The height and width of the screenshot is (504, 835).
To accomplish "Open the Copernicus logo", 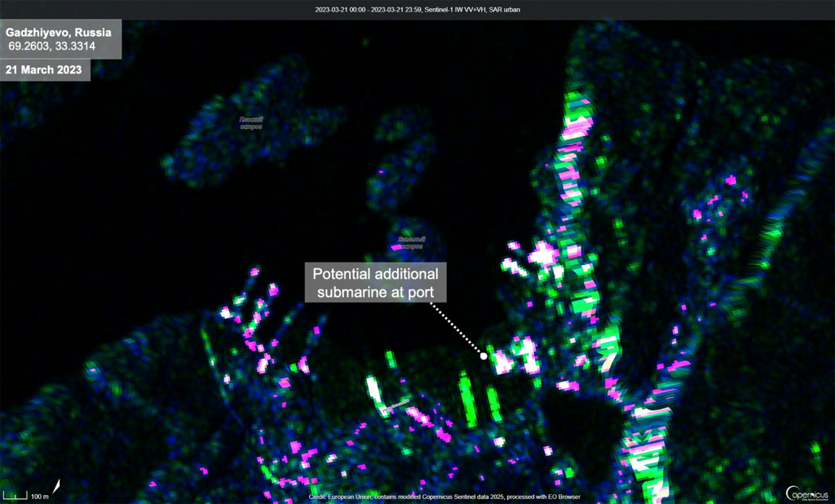I will (x=806, y=493).
